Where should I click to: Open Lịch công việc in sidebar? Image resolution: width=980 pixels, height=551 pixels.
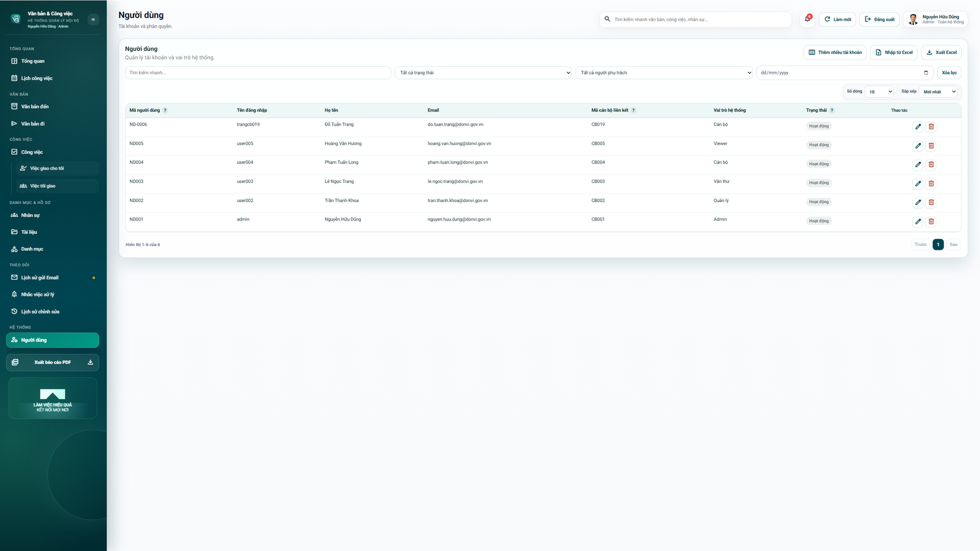(x=53, y=78)
